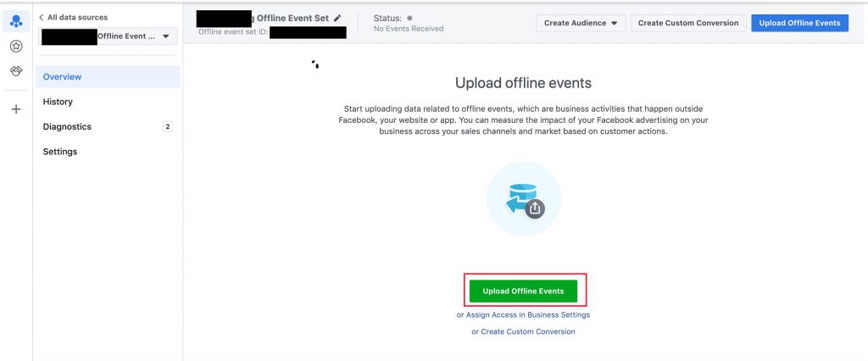
Task: Click the Create Custom Conversion button
Action: click(687, 23)
